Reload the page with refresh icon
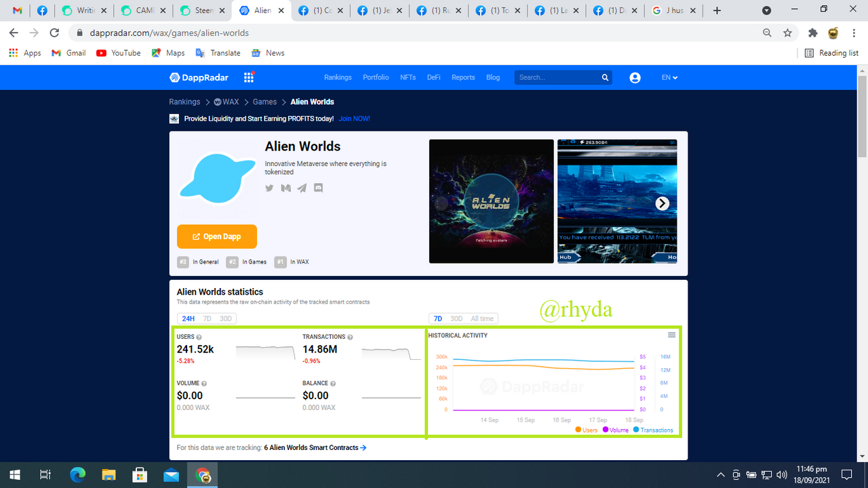Image resolution: width=868 pixels, height=488 pixels. [x=55, y=33]
